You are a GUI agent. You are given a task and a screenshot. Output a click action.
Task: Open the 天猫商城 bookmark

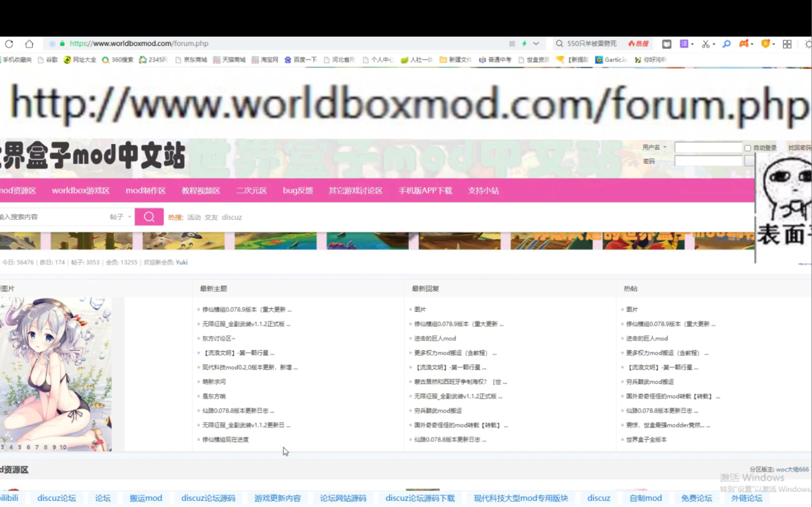(x=229, y=60)
